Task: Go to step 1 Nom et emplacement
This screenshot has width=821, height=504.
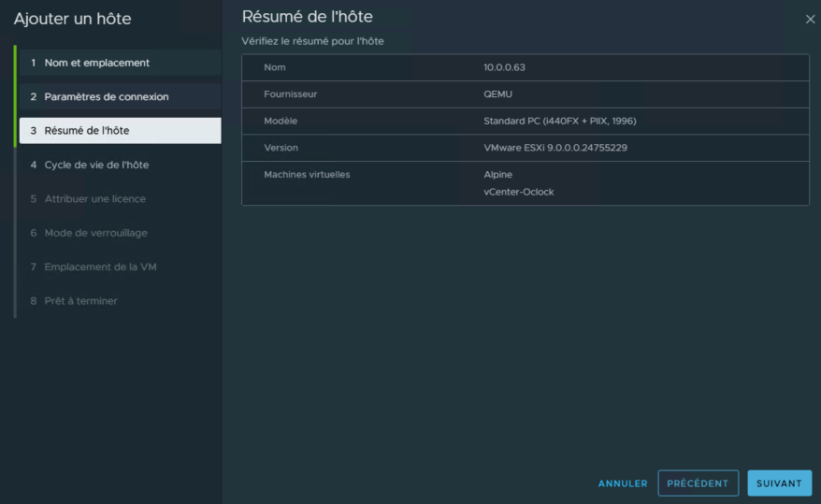Action: (x=96, y=63)
